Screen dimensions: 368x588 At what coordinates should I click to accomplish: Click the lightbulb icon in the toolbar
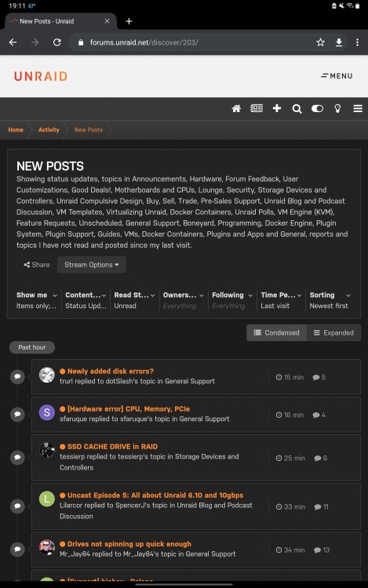coord(337,109)
